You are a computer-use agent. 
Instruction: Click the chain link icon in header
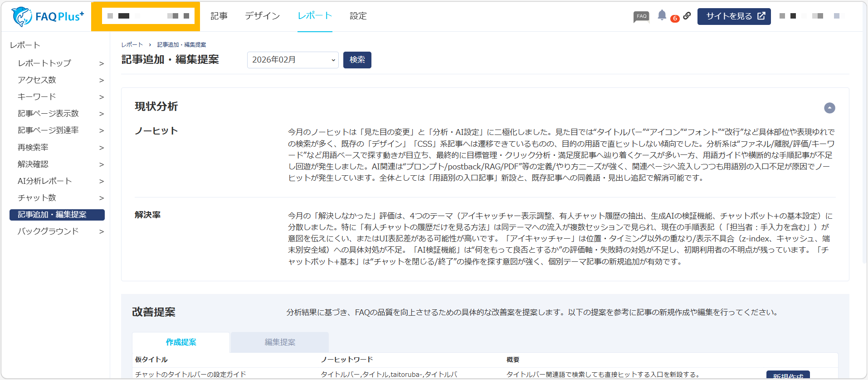coord(687,16)
